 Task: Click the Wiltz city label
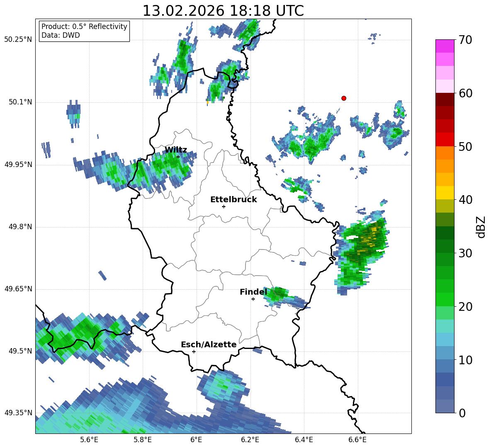pos(176,150)
